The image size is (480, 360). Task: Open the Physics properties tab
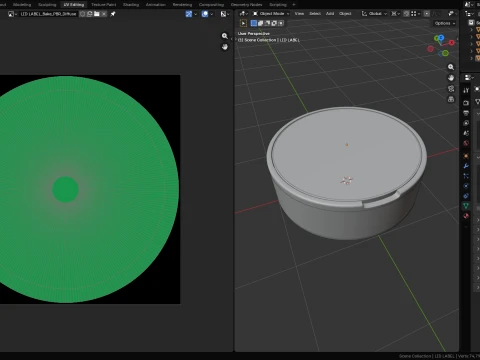[x=466, y=186]
